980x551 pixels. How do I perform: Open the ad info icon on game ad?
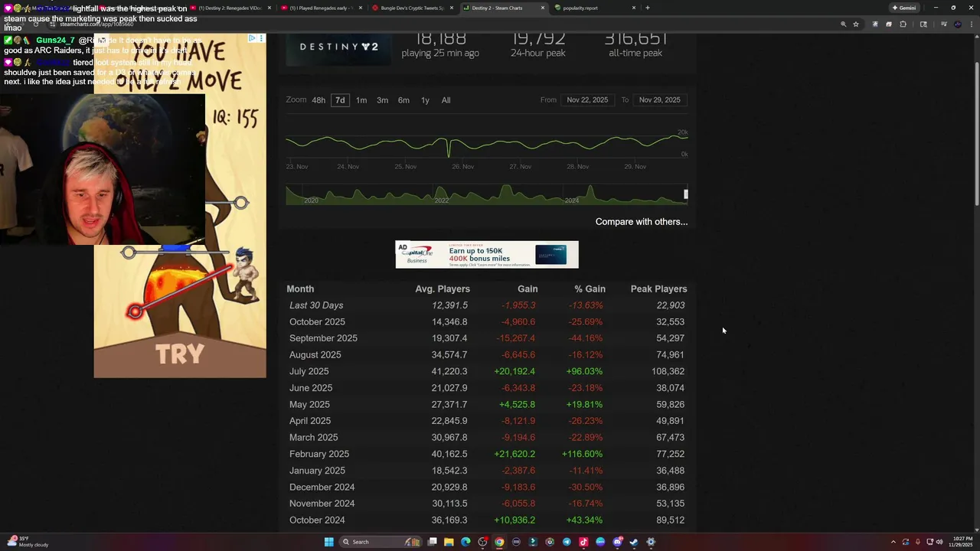(x=252, y=37)
